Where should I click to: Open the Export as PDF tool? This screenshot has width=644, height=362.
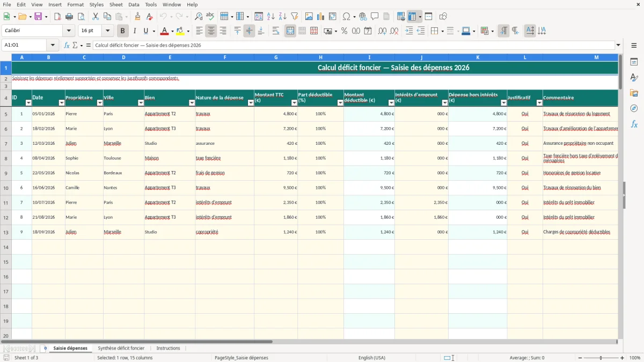coord(57,17)
